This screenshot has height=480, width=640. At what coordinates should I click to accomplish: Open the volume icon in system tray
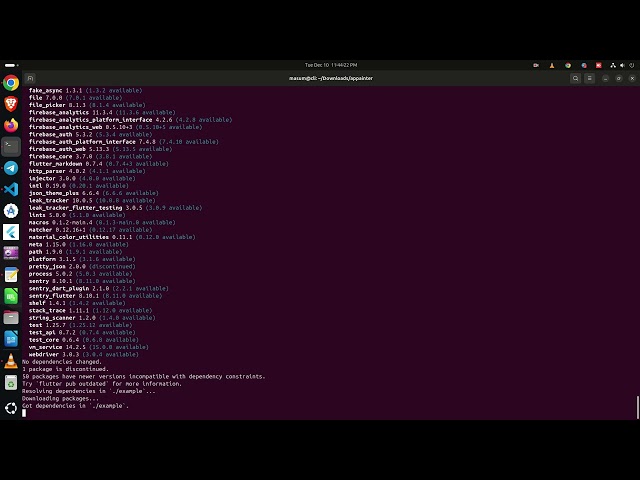[x=622, y=65]
